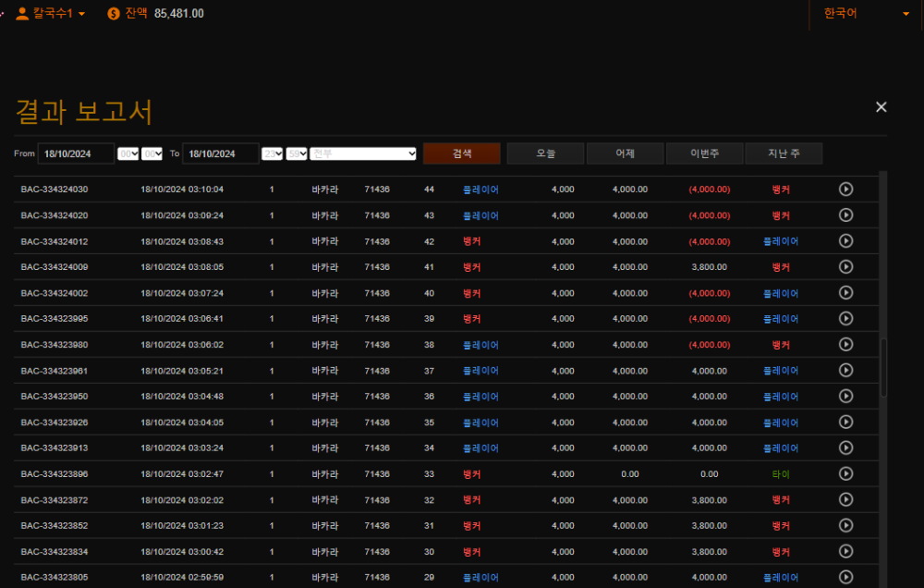Viewport: 924px width, 588px height.
Task: Open the From hour dropdown
Action: coord(128,153)
